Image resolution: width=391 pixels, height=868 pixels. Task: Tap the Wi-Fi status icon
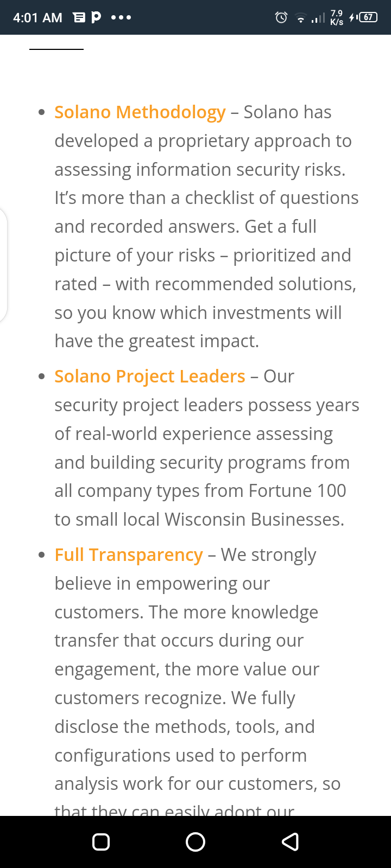point(300,18)
